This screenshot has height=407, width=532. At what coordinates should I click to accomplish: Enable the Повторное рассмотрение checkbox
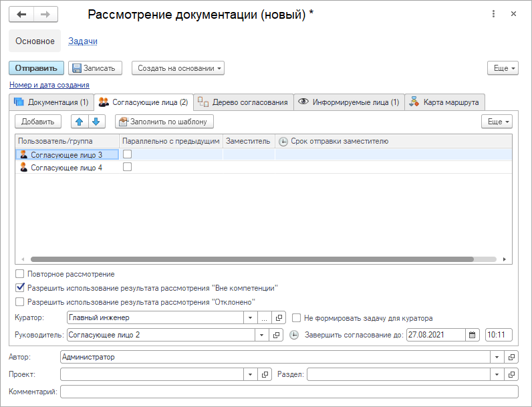[x=19, y=274]
